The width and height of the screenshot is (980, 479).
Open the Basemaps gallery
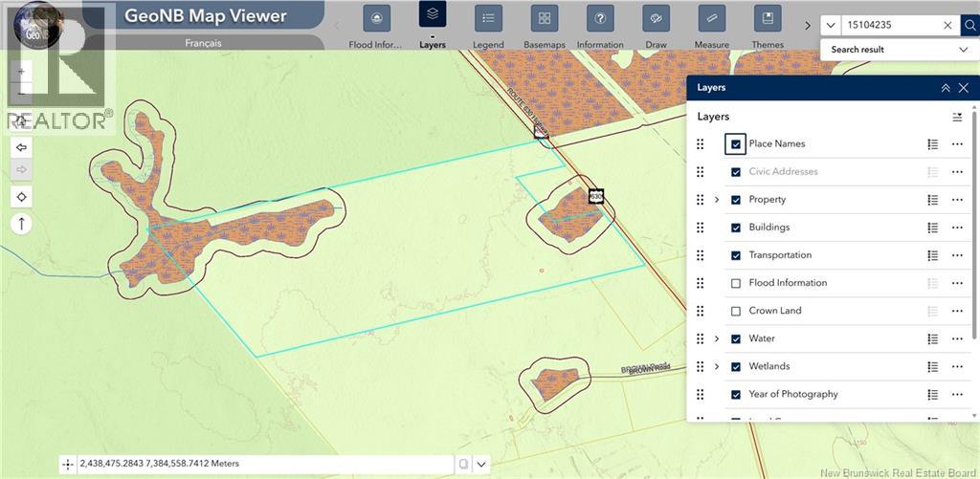(545, 19)
